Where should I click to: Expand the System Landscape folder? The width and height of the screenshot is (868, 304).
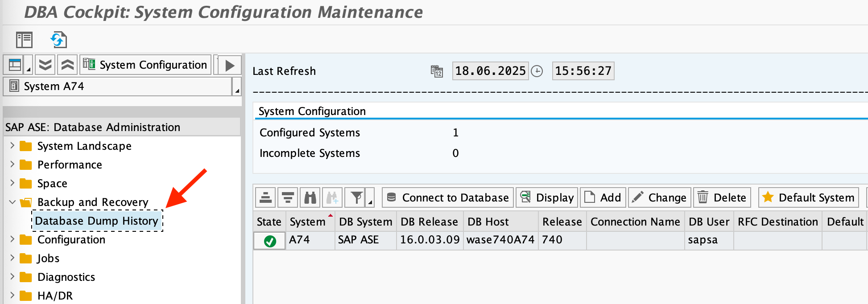(x=12, y=146)
